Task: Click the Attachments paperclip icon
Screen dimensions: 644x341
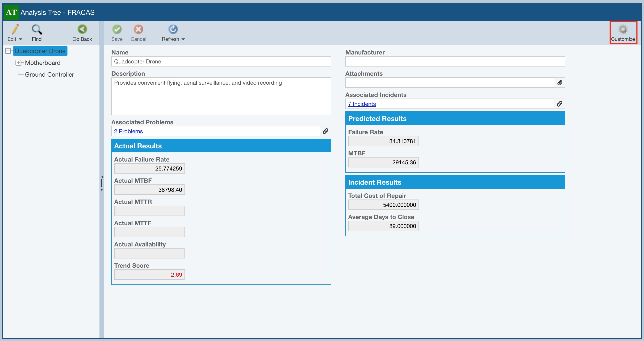Action: pyautogui.click(x=560, y=83)
